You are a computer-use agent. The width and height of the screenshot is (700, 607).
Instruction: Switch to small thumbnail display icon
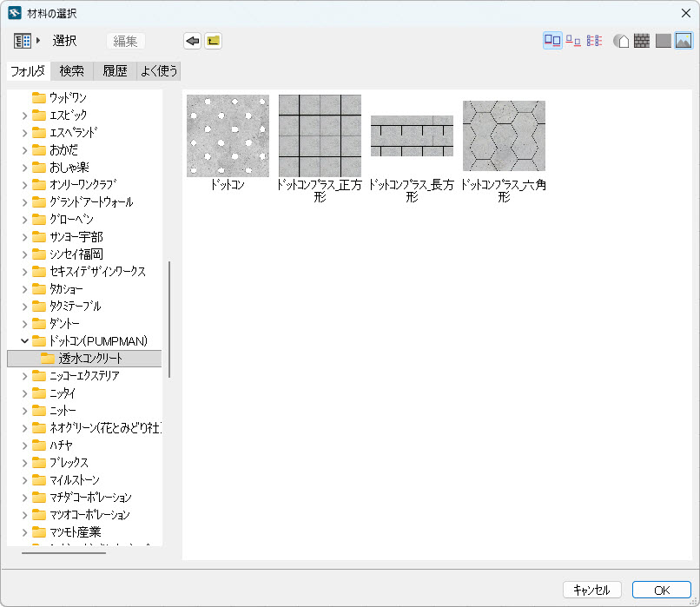pos(573,40)
